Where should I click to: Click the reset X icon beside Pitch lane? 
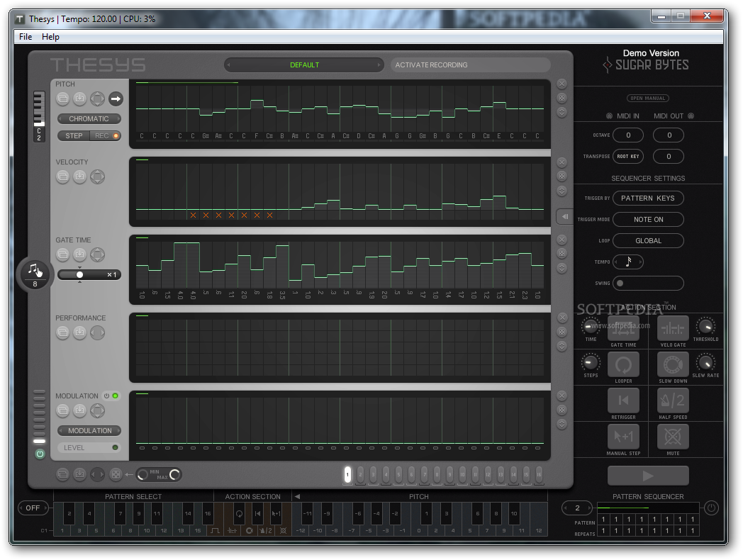pyautogui.click(x=562, y=84)
